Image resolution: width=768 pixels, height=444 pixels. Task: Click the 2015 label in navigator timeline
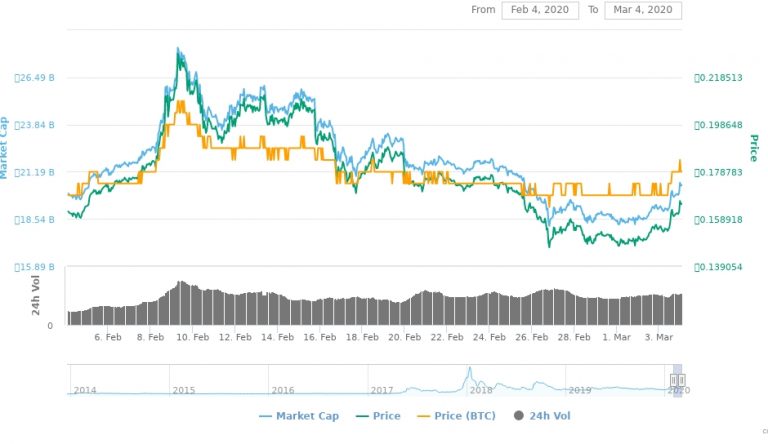click(x=184, y=391)
